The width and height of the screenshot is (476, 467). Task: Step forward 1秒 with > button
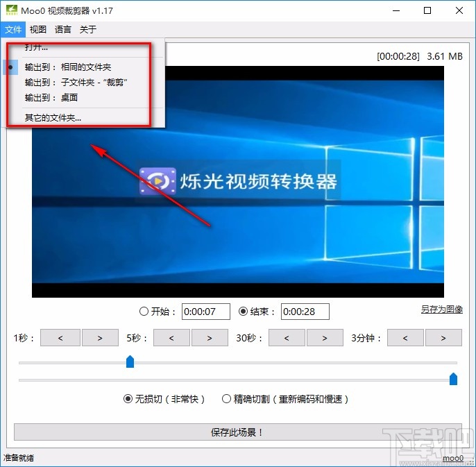(x=100, y=338)
